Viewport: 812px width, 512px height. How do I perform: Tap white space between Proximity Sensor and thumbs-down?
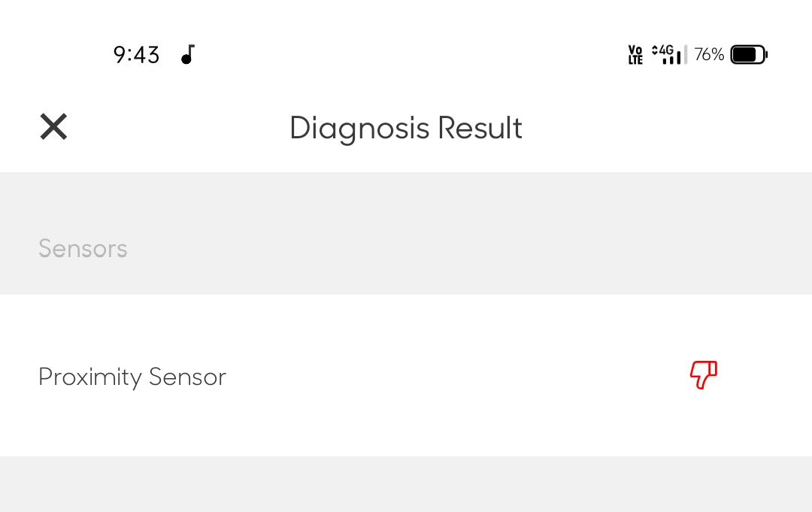(456, 377)
